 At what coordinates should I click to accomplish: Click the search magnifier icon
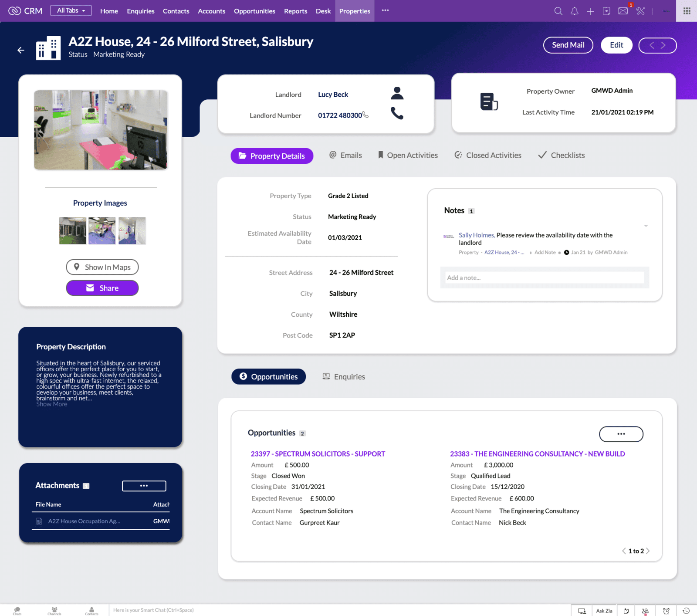tap(558, 11)
